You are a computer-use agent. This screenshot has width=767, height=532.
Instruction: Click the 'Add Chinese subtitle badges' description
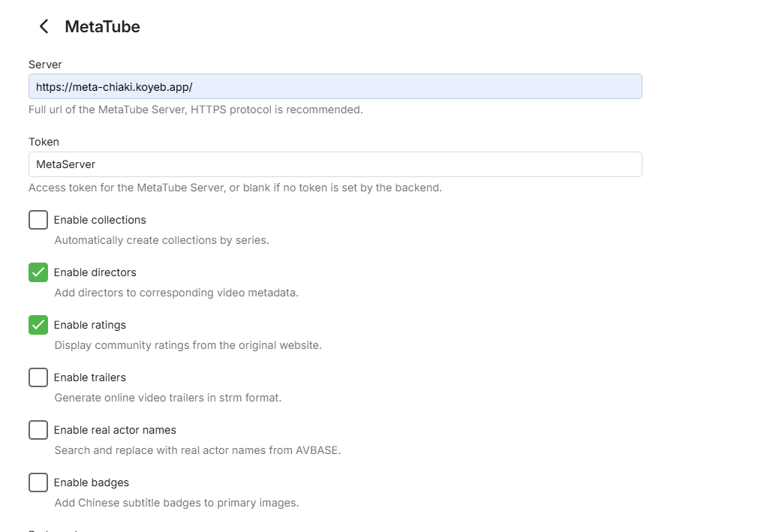(176, 503)
